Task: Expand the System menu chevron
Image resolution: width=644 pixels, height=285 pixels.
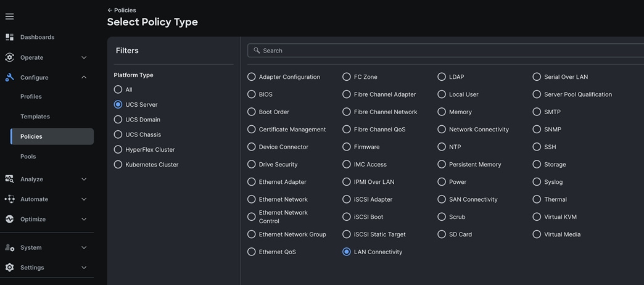Action: 84,247
